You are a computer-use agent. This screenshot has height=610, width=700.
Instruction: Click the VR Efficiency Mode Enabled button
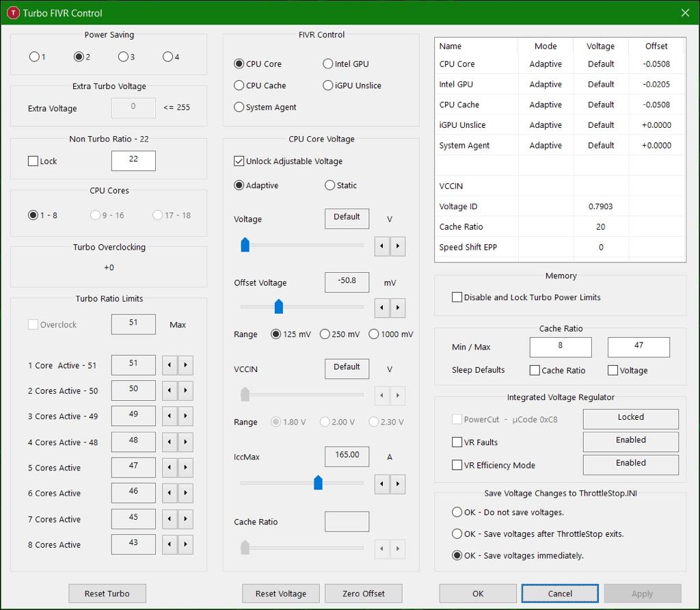pyautogui.click(x=631, y=464)
